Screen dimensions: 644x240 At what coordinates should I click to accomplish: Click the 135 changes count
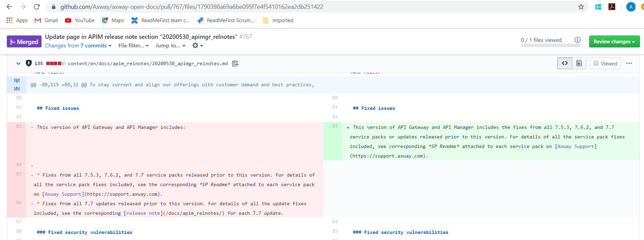click(x=39, y=63)
